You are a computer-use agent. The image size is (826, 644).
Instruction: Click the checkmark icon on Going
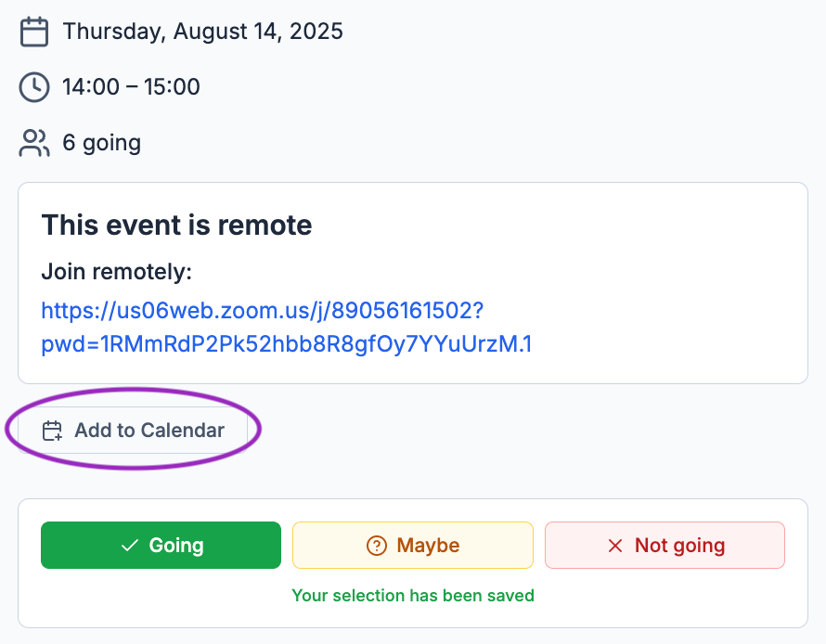click(130, 546)
